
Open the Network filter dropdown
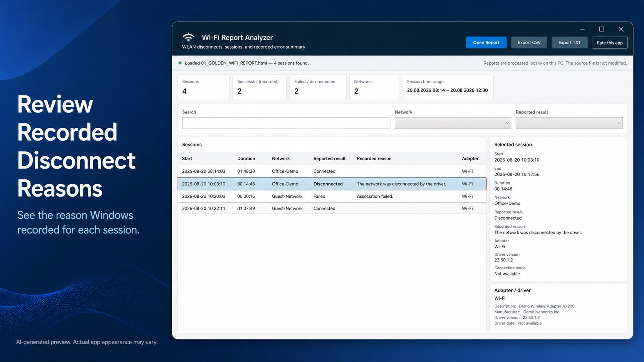point(453,123)
